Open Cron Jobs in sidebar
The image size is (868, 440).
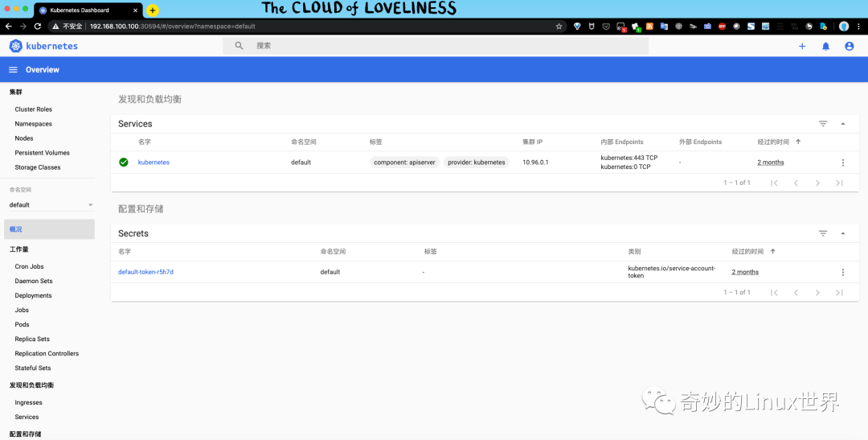coord(30,266)
